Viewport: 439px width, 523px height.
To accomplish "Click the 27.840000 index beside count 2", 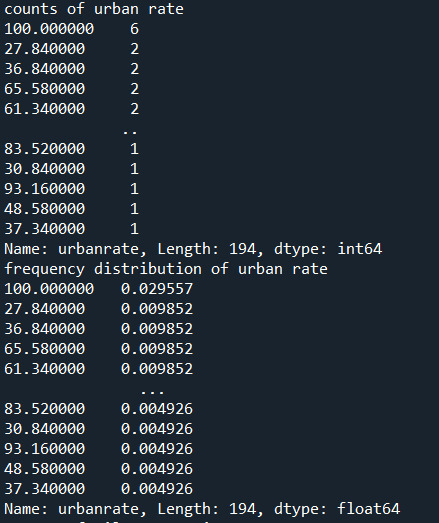I will (45, 49).
